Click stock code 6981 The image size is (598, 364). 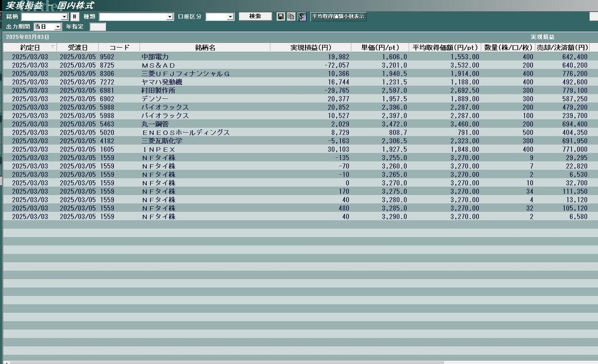107,91
